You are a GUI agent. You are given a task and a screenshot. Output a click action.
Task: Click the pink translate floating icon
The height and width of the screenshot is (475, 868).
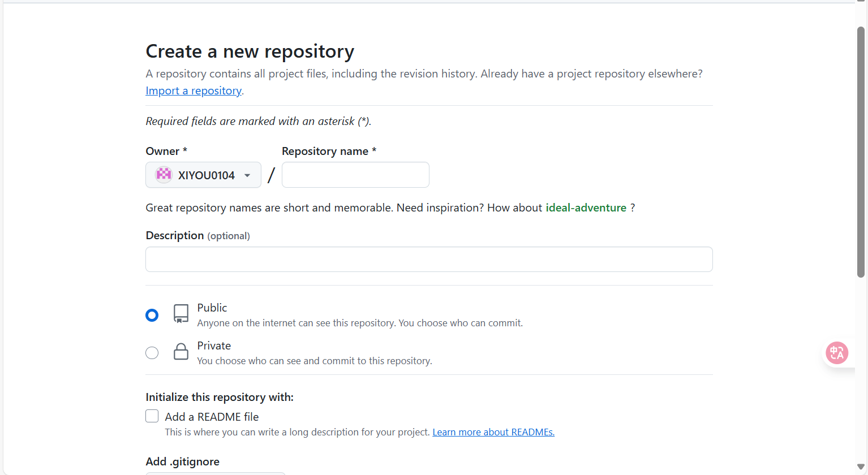pyautogui.click(x=837, y=353)
